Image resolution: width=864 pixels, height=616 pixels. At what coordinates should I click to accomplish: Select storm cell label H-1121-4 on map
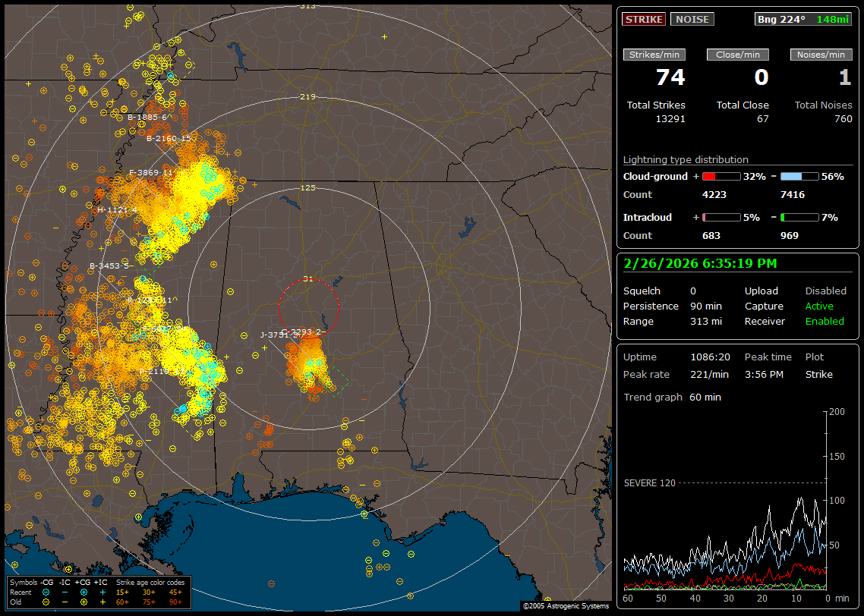pyautogui.click(x=117, y=210)
